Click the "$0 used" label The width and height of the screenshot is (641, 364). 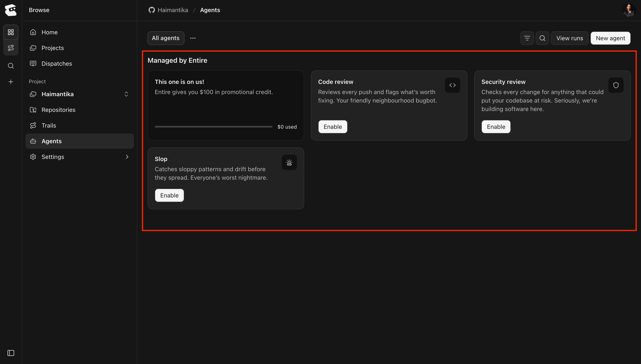pos(287,127)
